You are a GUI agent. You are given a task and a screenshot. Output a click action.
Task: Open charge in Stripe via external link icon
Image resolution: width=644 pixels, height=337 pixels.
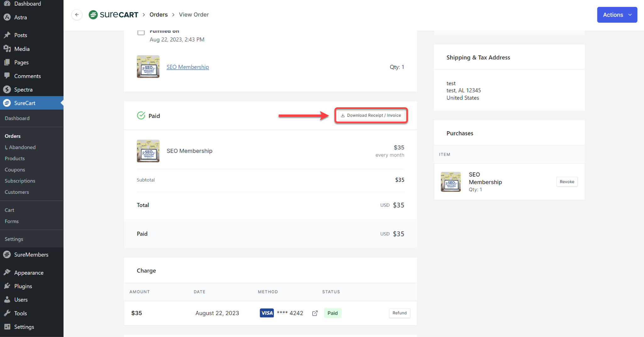pyautogui.click(x=315, y=313)
